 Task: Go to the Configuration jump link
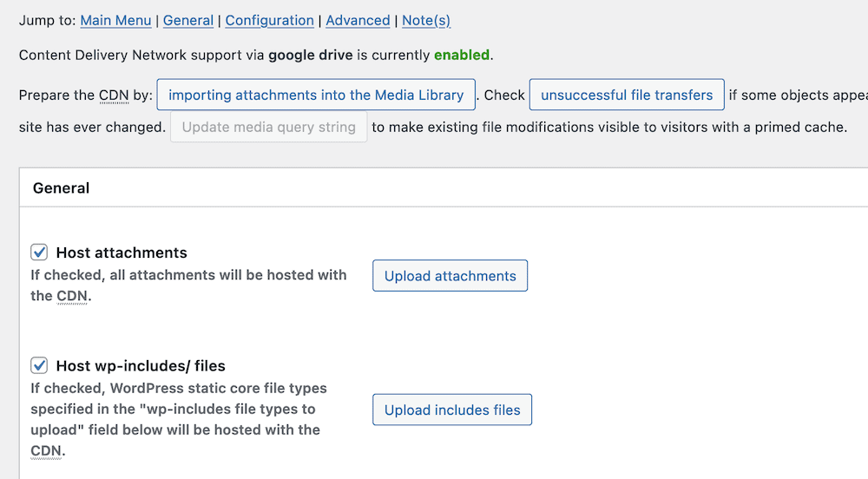(269, 20)
